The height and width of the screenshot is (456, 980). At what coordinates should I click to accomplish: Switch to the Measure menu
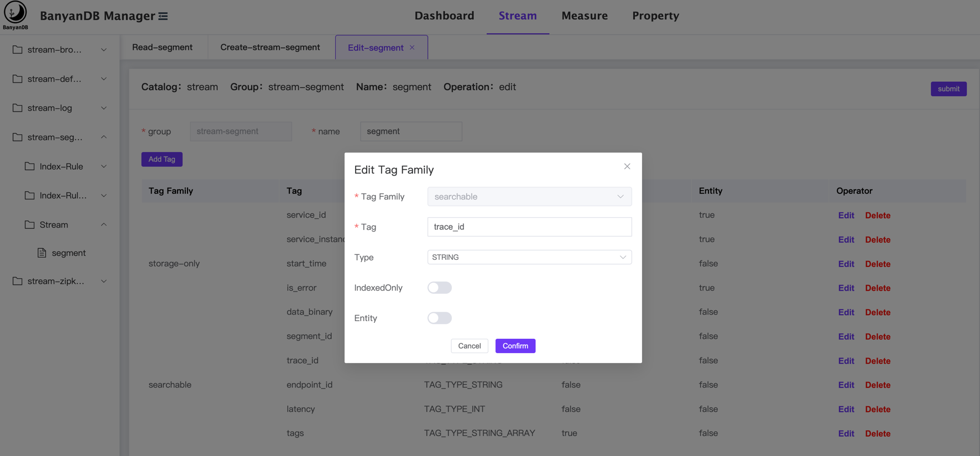584,16
